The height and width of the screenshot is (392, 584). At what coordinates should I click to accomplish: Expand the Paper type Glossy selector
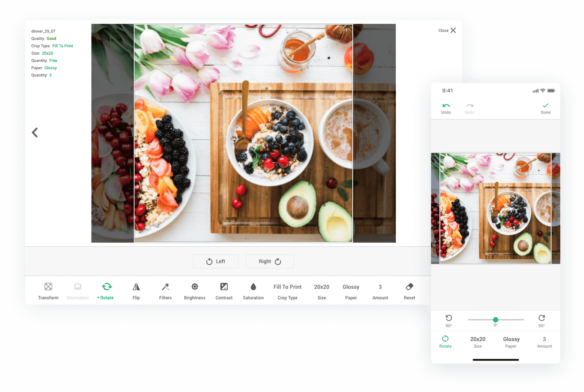coord(350,291)
